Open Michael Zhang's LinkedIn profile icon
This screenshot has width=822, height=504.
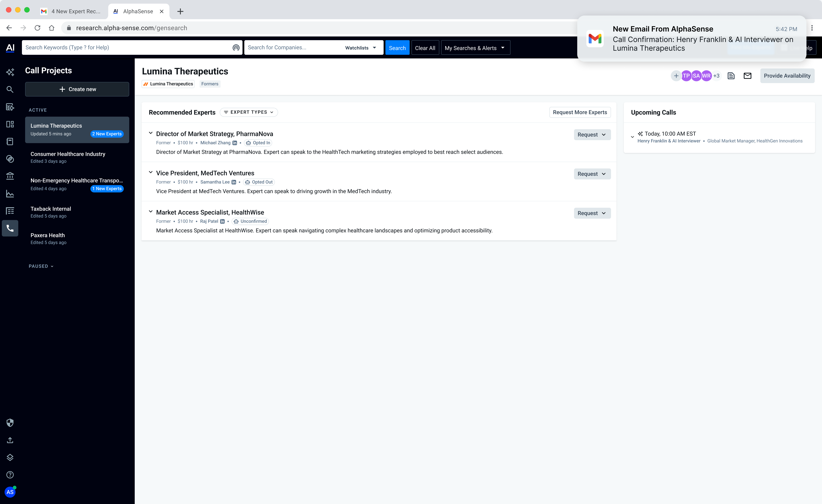235,143
